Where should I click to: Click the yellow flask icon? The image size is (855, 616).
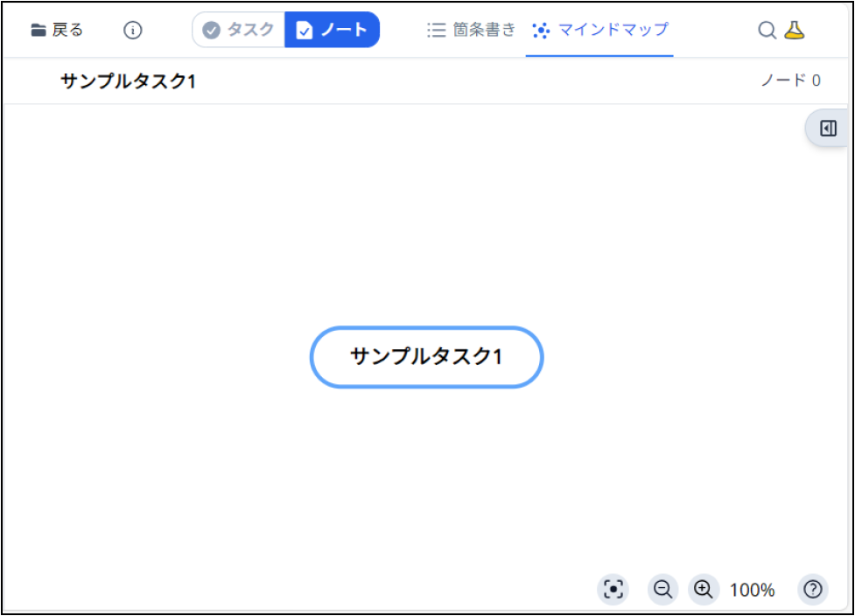point(795,30)
